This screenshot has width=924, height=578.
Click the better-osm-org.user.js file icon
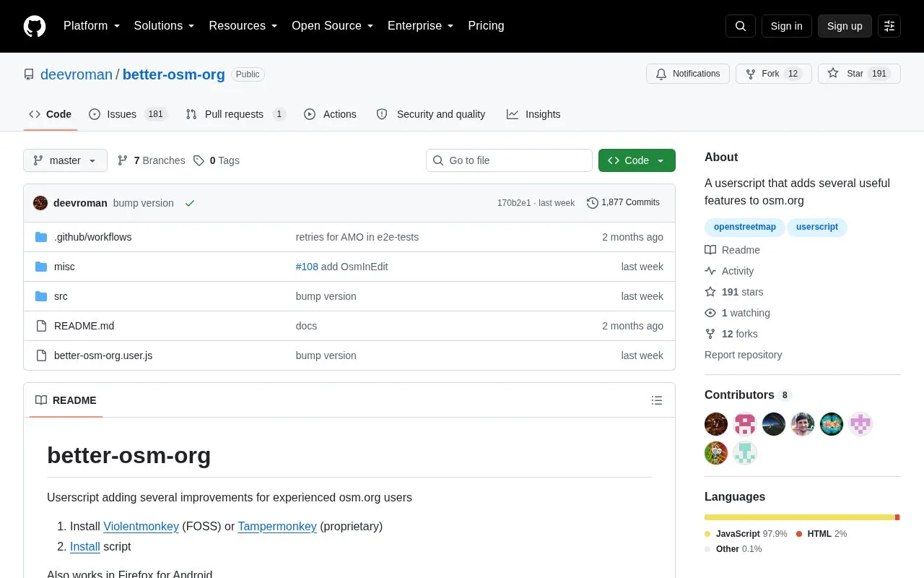41,355
